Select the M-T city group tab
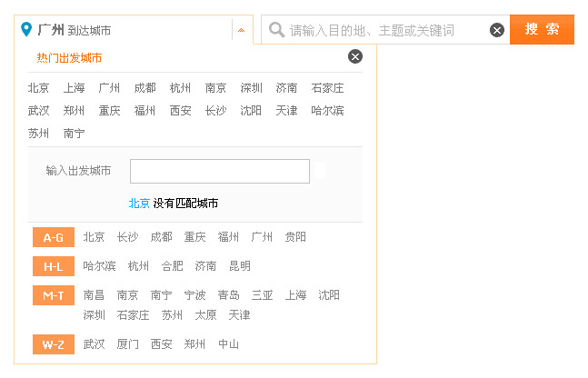588x378 pixels. pos(53,296)
